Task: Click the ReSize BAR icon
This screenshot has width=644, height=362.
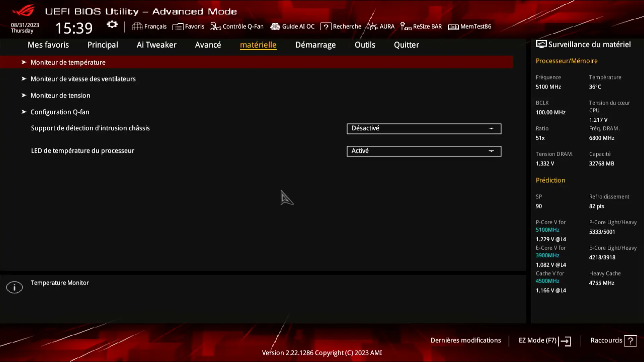Action: (x=406, y=26)
